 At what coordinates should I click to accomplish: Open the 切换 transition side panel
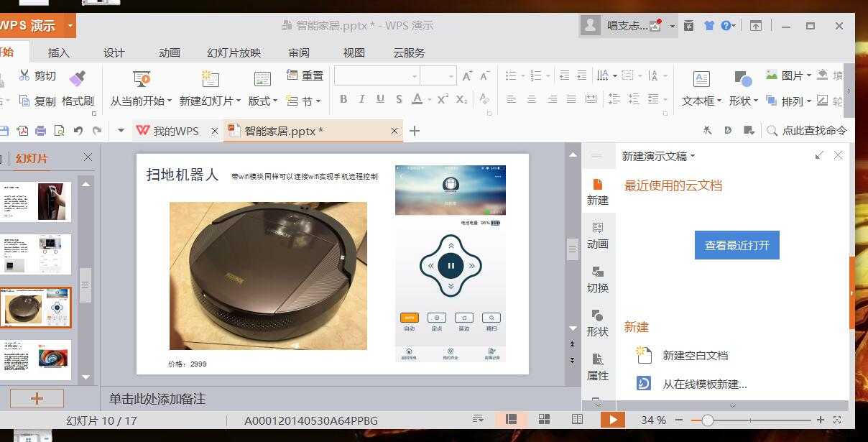(x=598, y=280)
